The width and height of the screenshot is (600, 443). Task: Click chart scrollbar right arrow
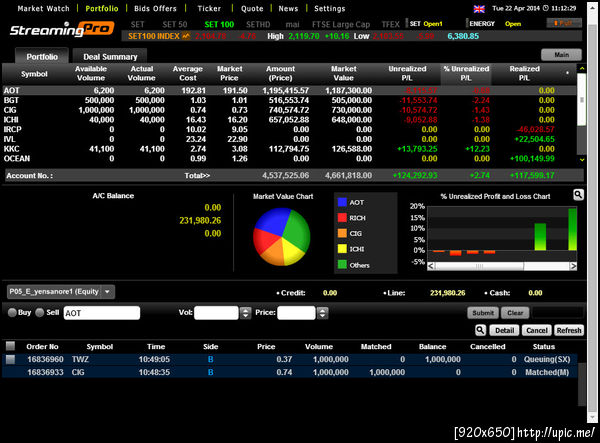pos(573,266)
